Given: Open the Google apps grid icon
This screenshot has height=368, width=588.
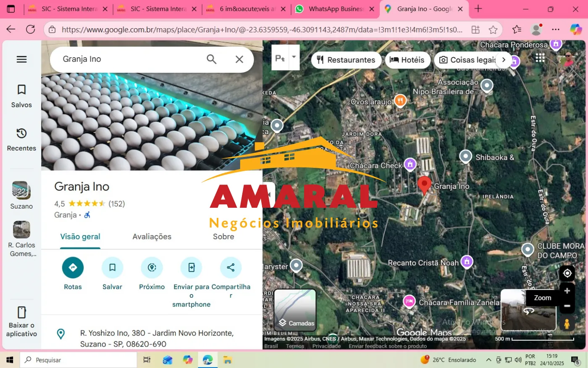Looking at the screenshot, I should click(x=540, y=58).
